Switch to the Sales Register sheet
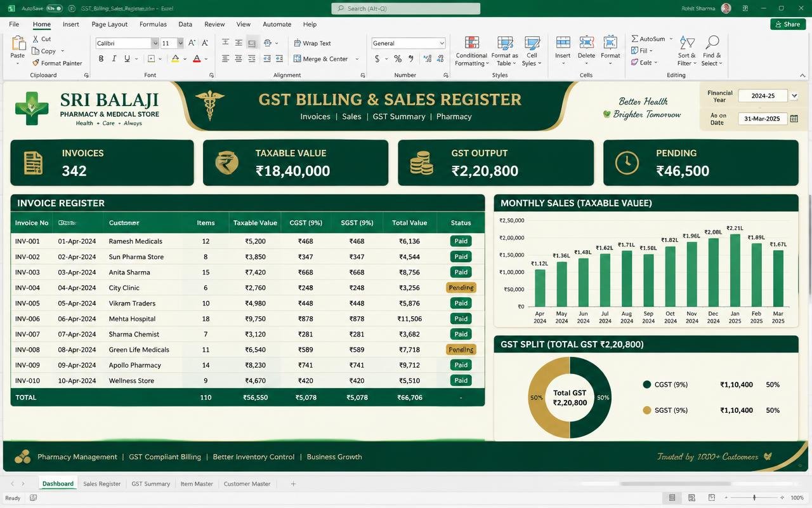The image size is (812, 508). [101, 484]
